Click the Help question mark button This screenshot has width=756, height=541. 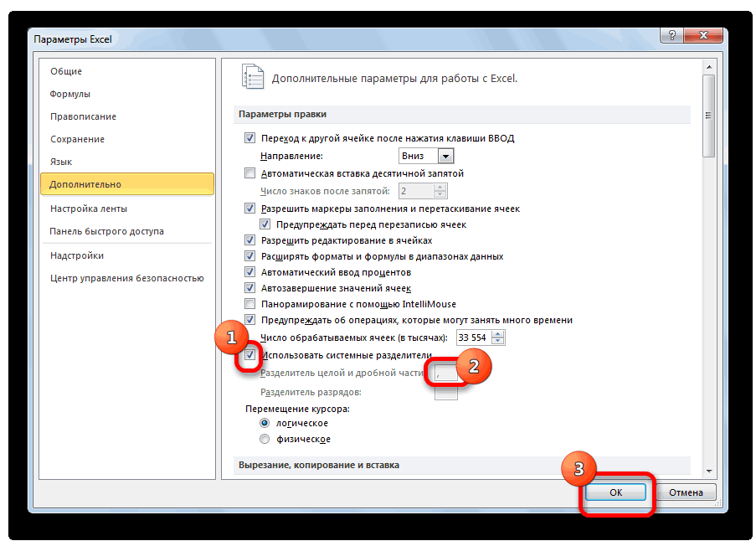672,35
